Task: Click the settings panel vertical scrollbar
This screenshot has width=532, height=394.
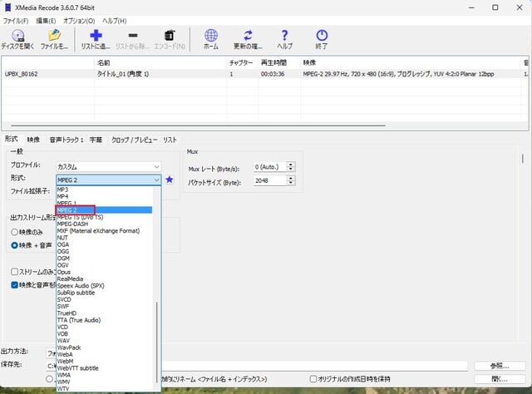Action: pos(523,159)
